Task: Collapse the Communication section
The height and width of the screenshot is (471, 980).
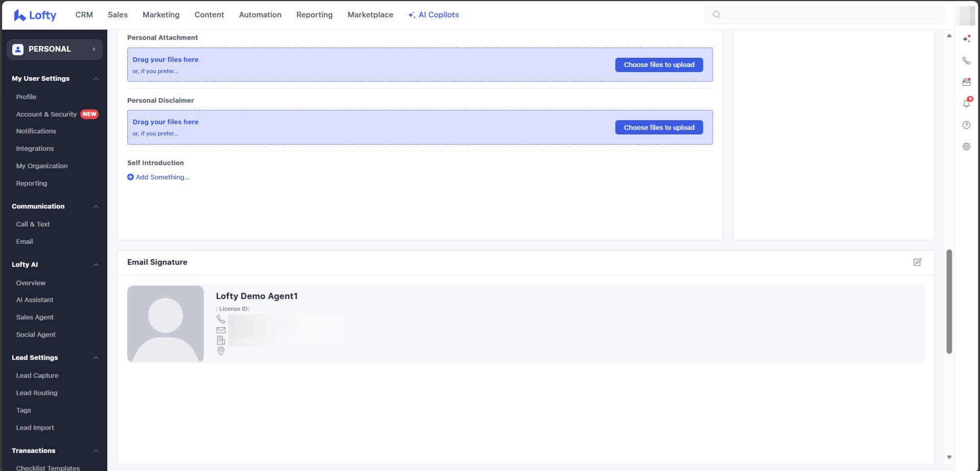Action: pos(96,207)
